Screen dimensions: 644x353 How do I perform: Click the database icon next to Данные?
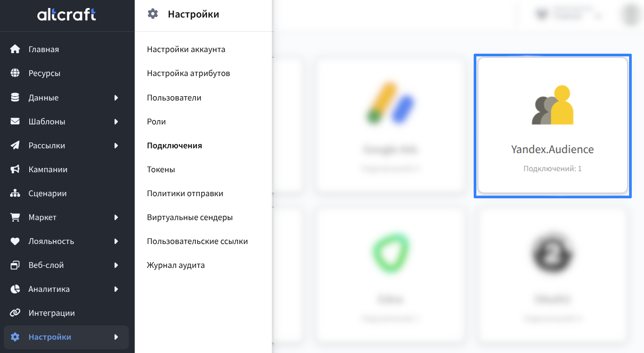(15, 97)
